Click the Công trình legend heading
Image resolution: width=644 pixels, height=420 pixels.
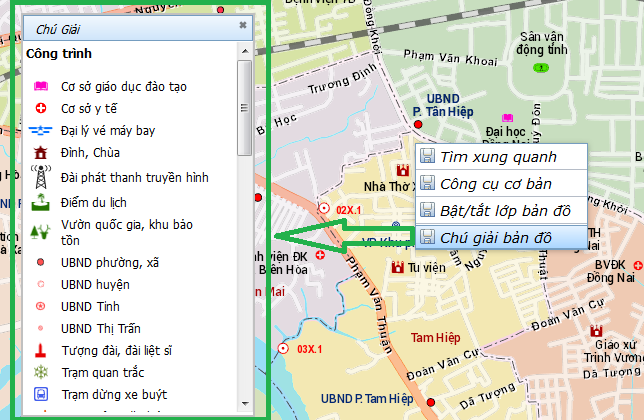tap(59, 53)
